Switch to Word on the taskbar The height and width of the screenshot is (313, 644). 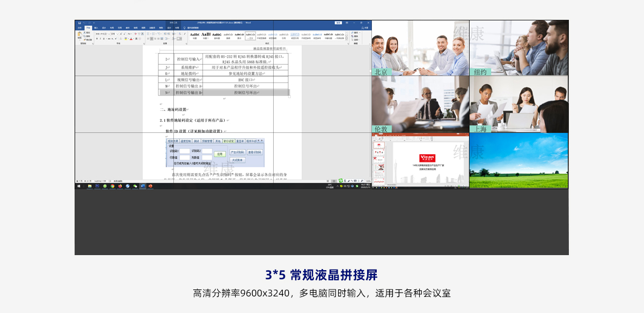point(143,186)
